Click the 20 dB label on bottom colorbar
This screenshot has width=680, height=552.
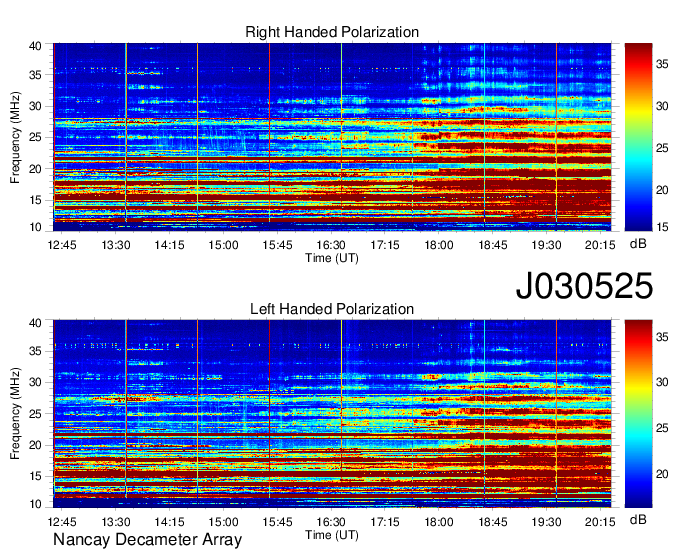point(662,474)
